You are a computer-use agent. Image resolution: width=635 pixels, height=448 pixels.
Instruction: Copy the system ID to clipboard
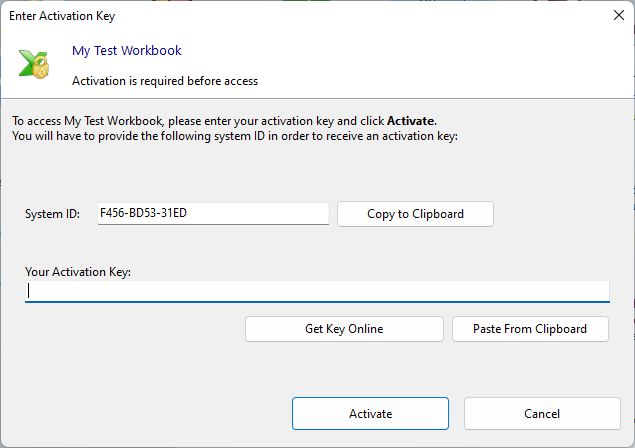coord(415,214)
